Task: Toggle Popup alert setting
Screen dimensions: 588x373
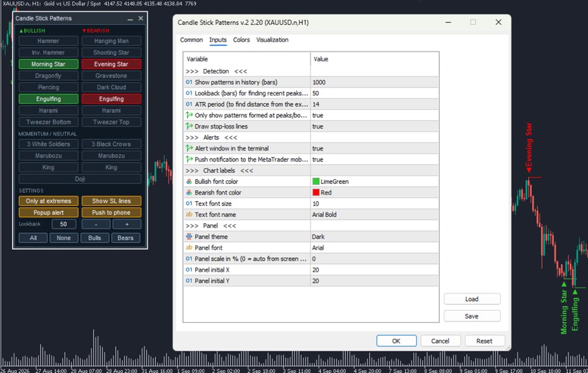Action: pos(49,213)
